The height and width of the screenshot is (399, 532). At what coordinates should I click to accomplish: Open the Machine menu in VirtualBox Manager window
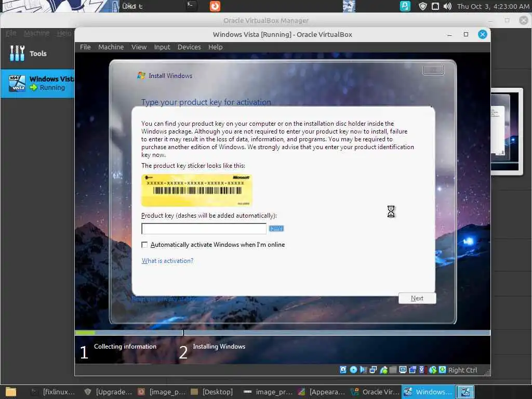[x=36, y=33]
